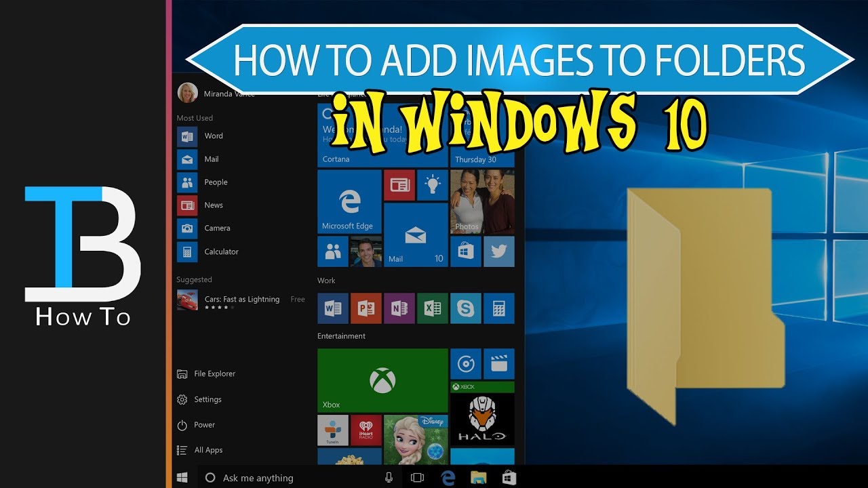Open the Twitter tile
The height and width of the screenshot is (488, 868).
click(499, 251)
